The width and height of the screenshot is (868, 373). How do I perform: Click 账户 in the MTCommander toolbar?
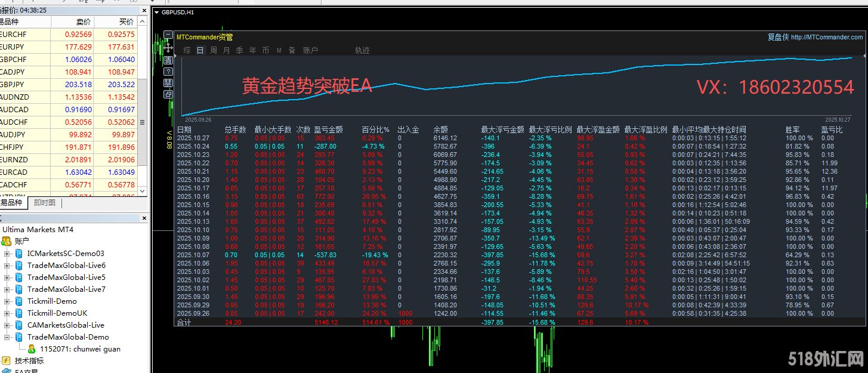310,50
